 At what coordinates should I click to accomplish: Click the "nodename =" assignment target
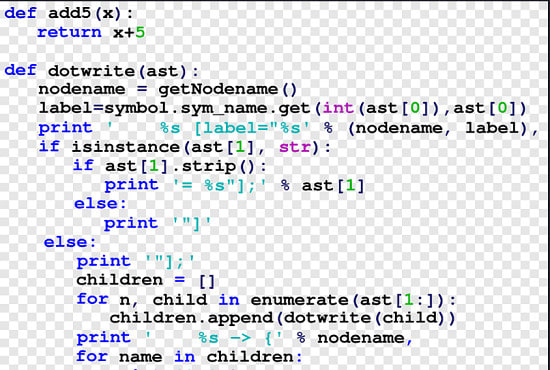click(x=93, y=89)
